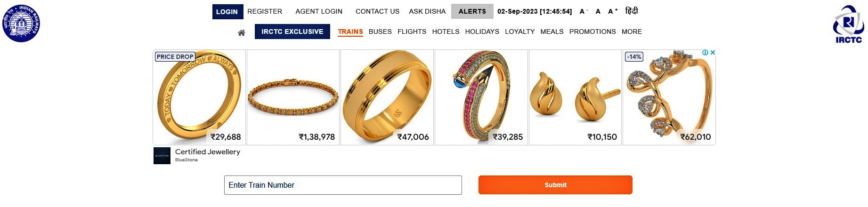Open the IRCTC EXCLUSIVE section
The height and width of the screenshot is (207, 868).
(292, 32)
